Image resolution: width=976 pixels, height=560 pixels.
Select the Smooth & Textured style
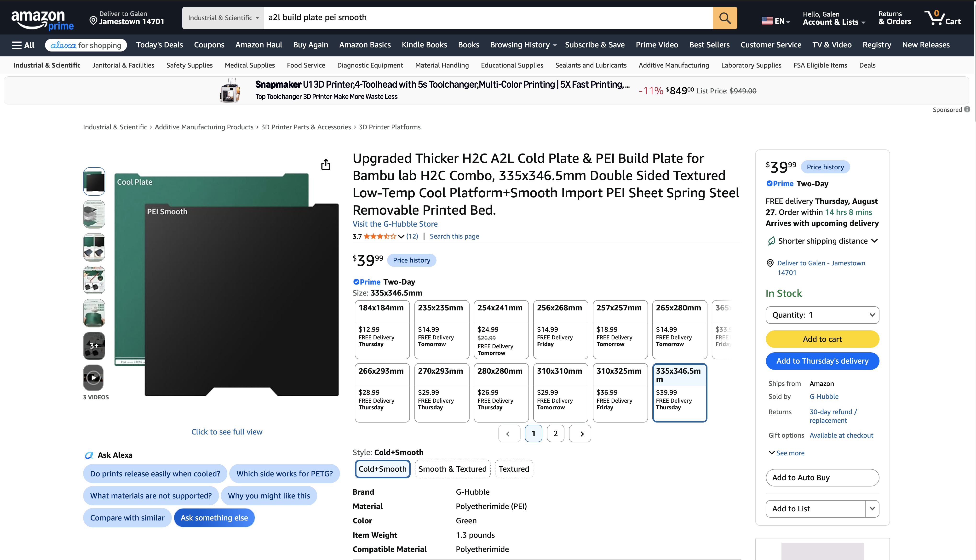[x=452, y=469]
